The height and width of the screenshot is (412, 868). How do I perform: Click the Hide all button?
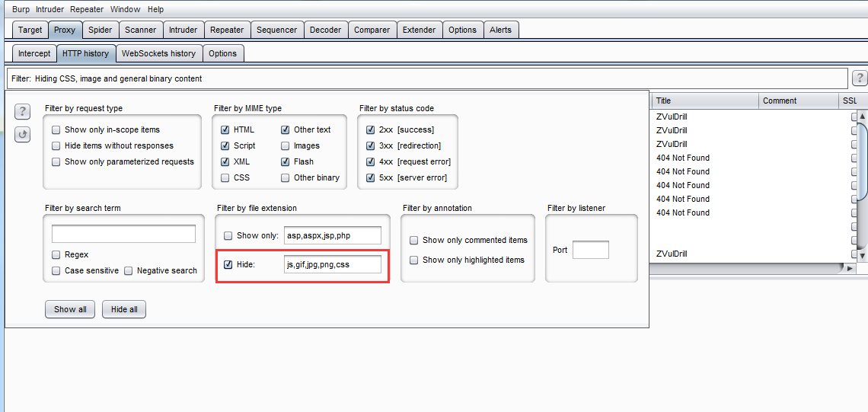(x=124, y=309)
